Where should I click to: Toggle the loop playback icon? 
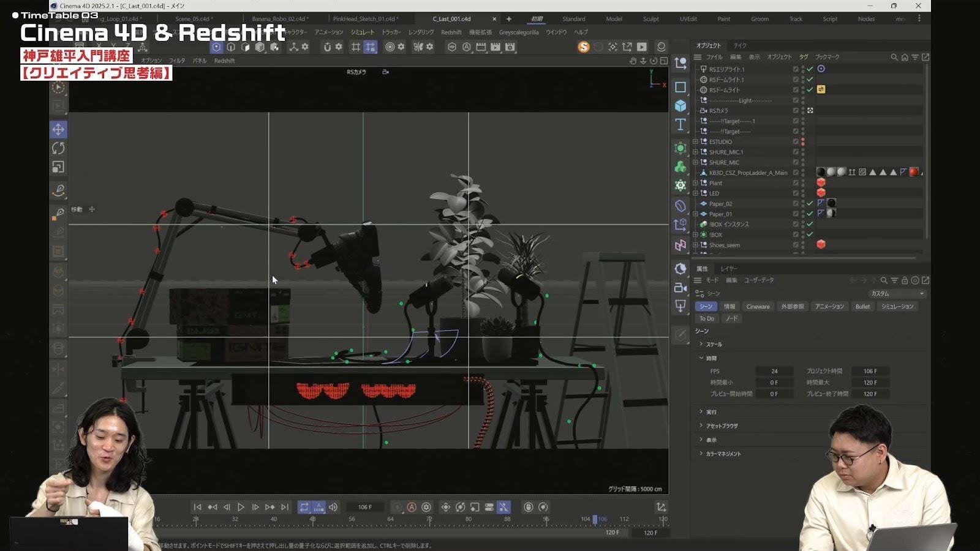tap(304, 507)
